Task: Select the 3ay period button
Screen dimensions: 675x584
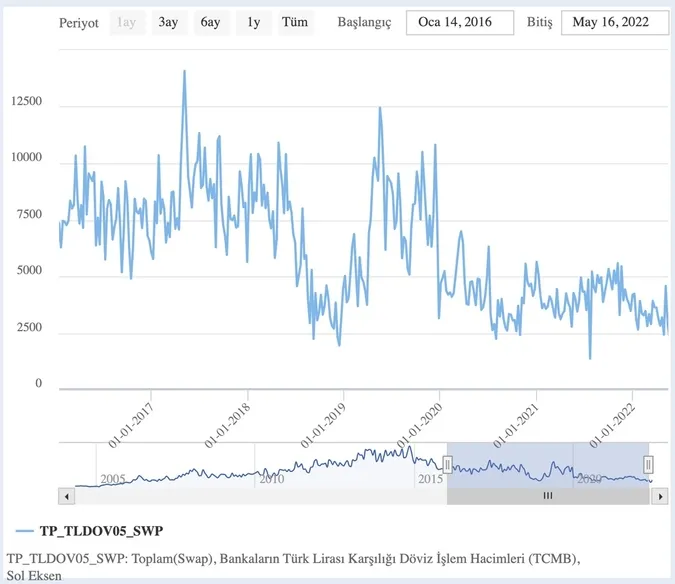Action: tap(168, 23)
